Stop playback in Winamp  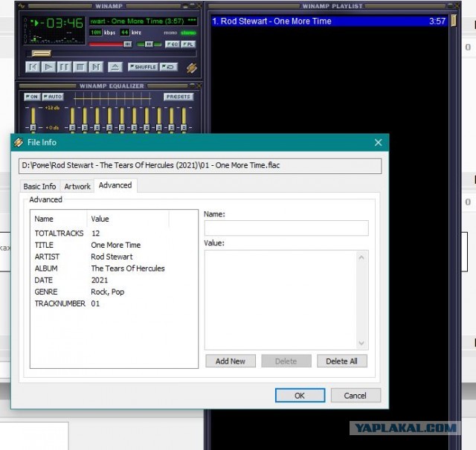coord(80,67)
